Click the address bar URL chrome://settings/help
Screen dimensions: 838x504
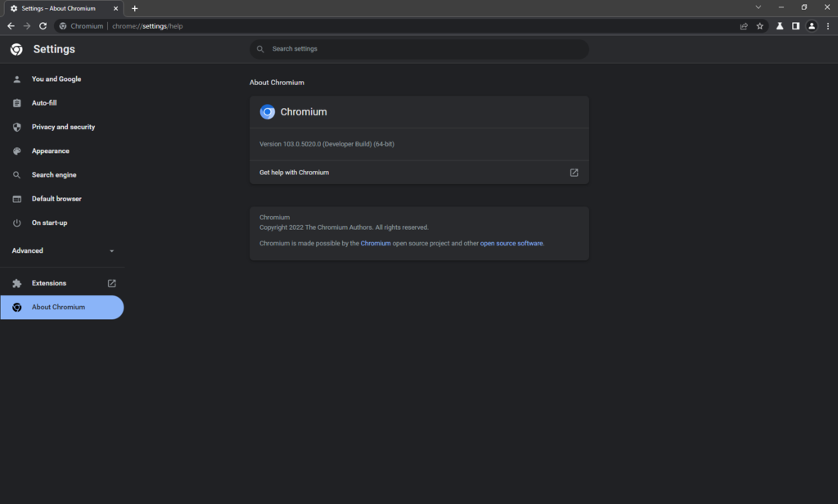[147, 25]
